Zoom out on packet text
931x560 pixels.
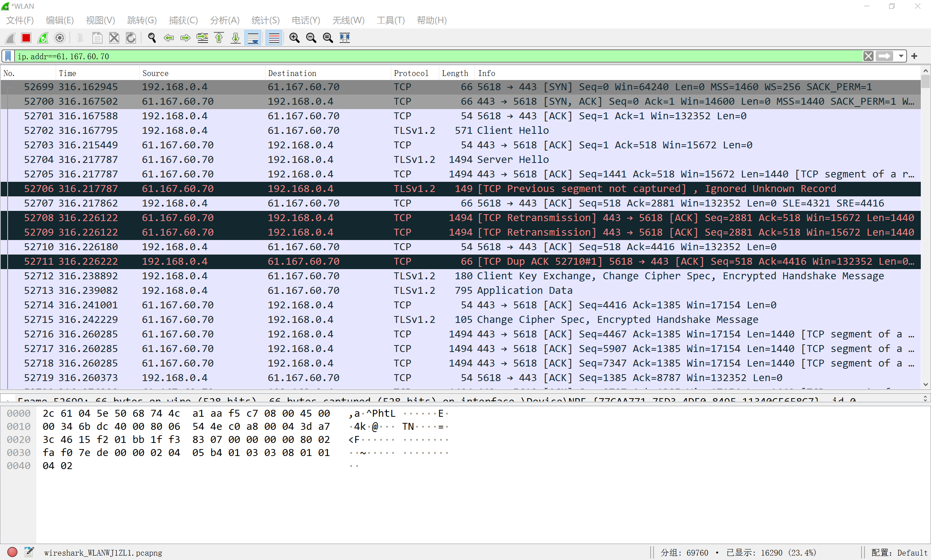311,38
